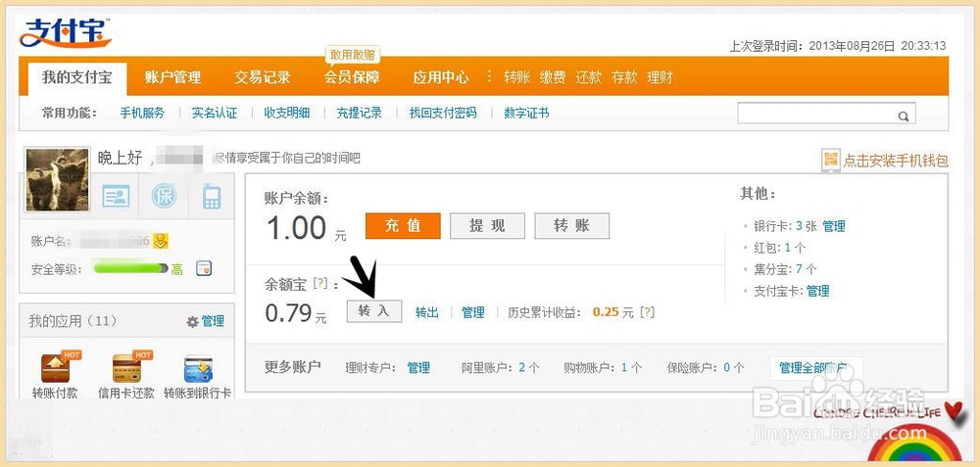The width and height of the screenshot is (980, 467).
Task: Click 管理 link next to 转出
Action: (x=473, y=312)
